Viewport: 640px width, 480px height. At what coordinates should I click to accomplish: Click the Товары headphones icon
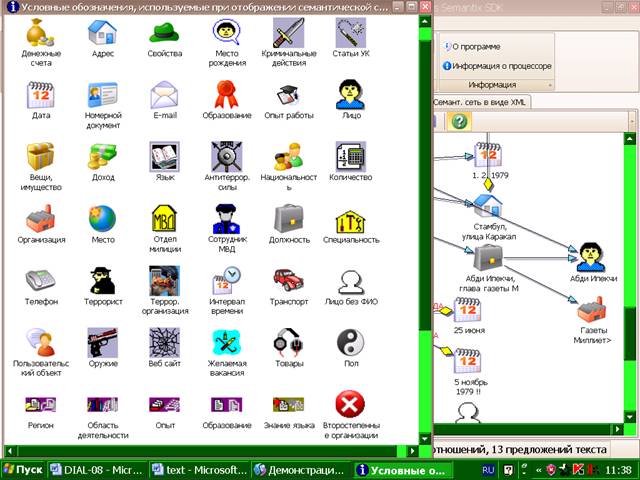[289, 342]
